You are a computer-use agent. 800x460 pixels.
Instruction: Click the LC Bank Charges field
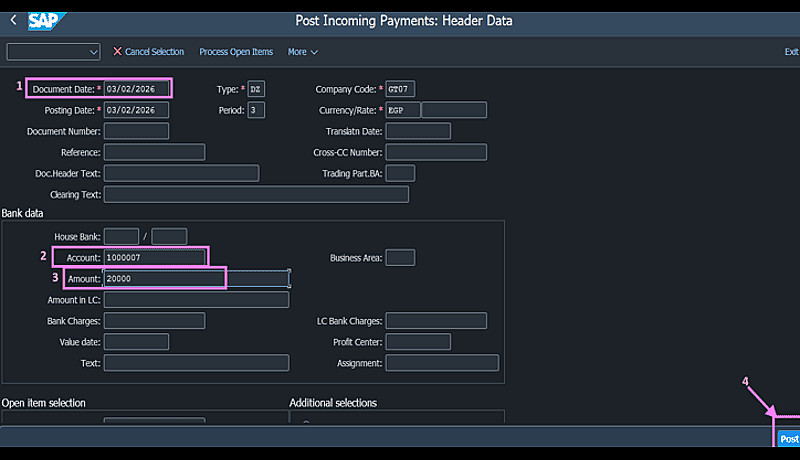436,321
